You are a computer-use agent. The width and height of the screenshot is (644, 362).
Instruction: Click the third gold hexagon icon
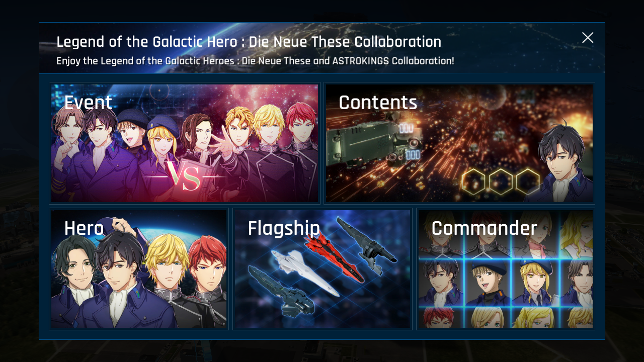tap(528, 182)
